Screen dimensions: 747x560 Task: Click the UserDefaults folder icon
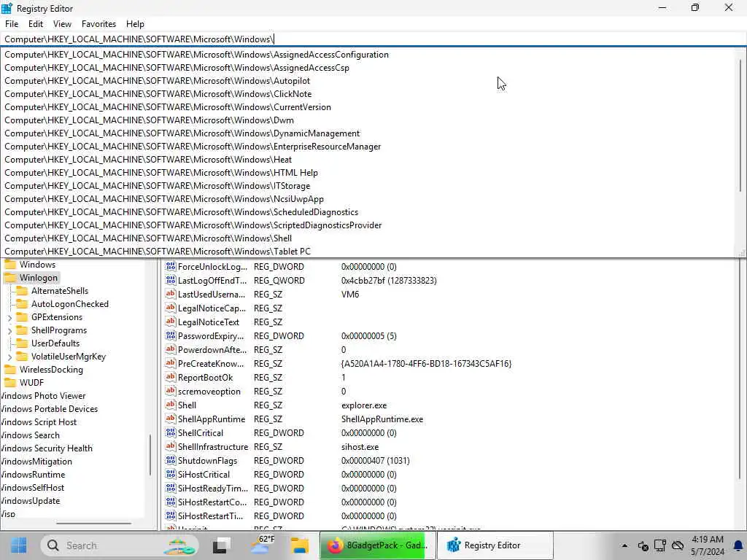click(x=22, y=343)
